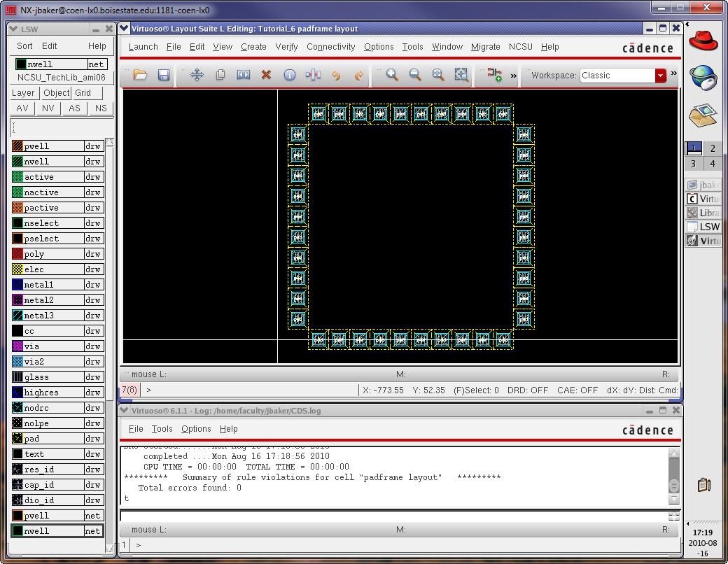Open the Workspace dropdown showing Classic

coord(660,76)
